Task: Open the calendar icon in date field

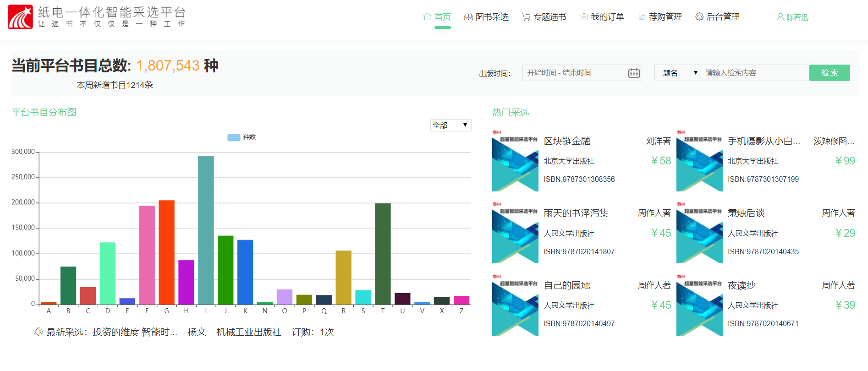Action: 634,73
